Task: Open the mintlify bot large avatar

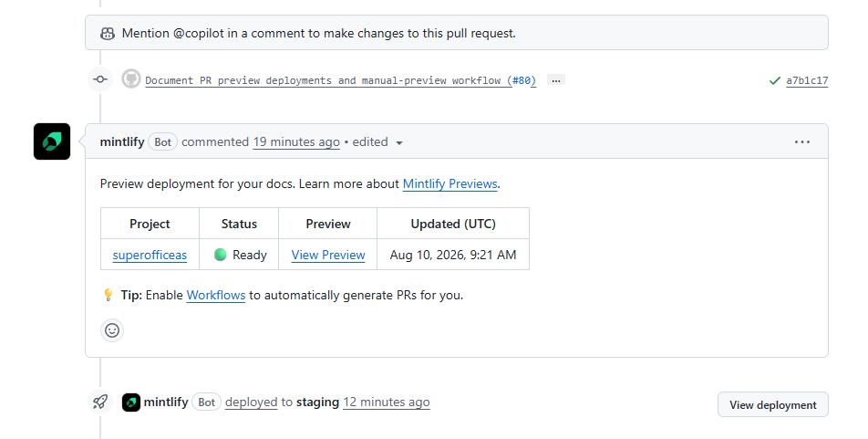Action: click(52, 141)
